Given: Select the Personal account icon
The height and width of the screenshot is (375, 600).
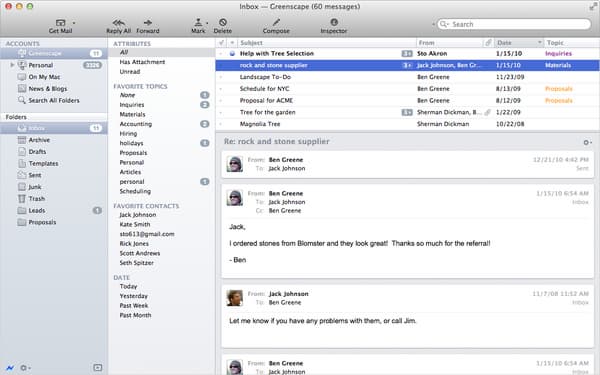Looking at the screenshot, I should pyautogui.click(x=22, y=65).
